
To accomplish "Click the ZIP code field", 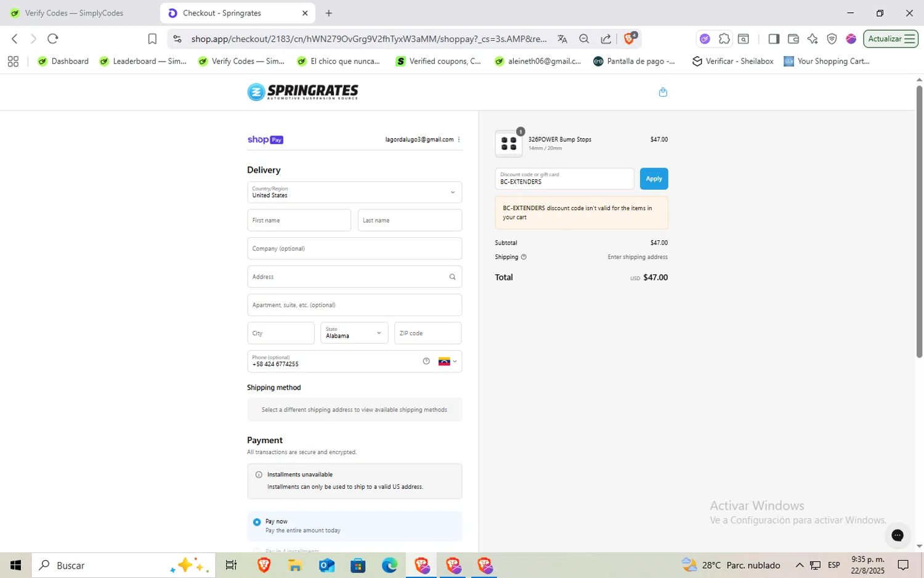I will (428, 333).
